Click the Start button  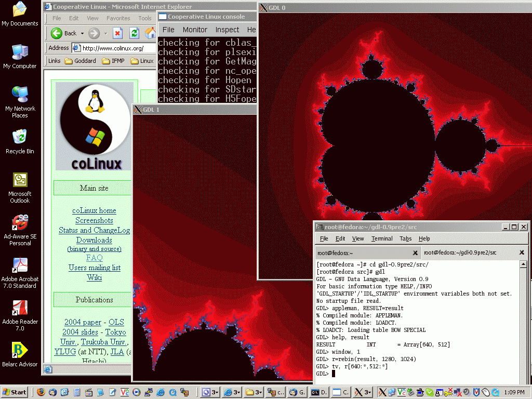point(15,392)
